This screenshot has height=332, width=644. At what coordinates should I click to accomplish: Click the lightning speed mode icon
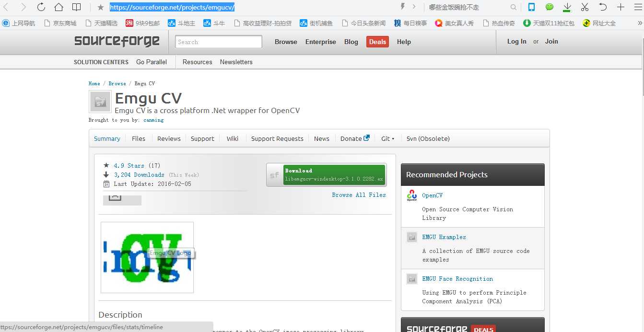[402, 7]
